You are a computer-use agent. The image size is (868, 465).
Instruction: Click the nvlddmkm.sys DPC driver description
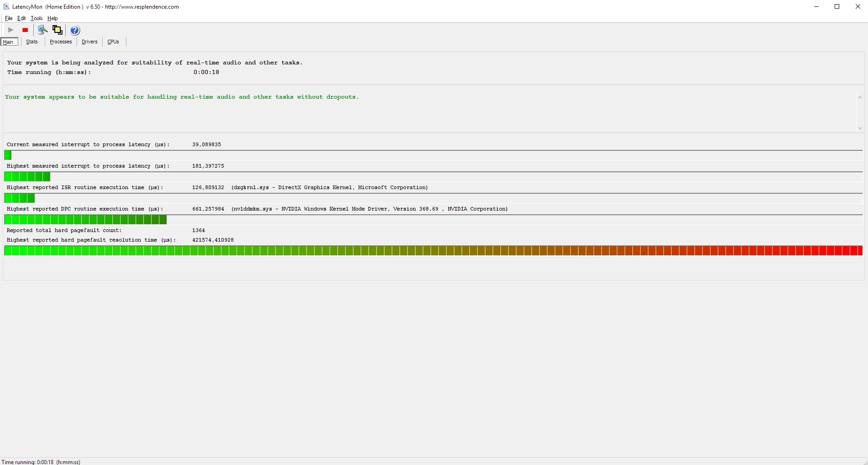click(x=369, y=209)
